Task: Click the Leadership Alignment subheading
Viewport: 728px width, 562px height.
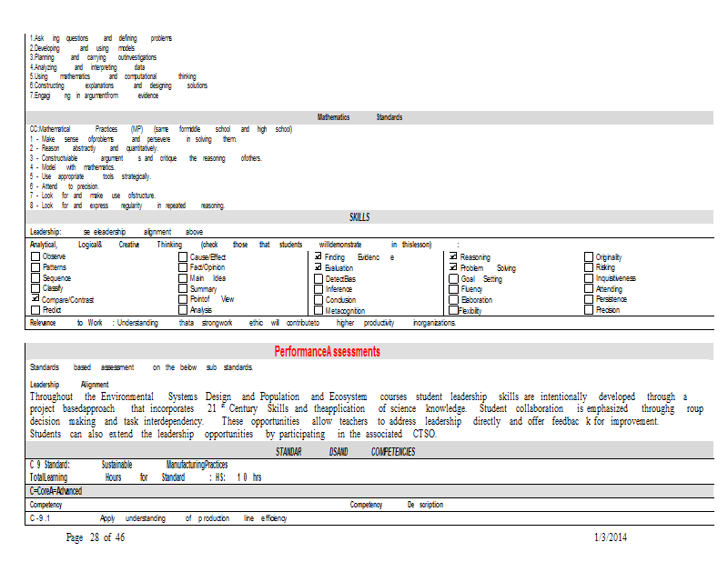Action: click(69, 385)
